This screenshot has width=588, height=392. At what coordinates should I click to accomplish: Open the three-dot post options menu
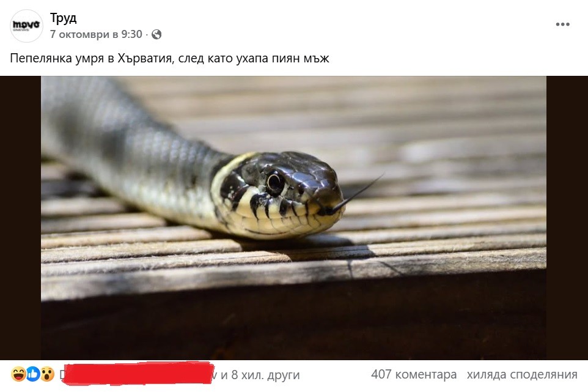tap(562, 24)
